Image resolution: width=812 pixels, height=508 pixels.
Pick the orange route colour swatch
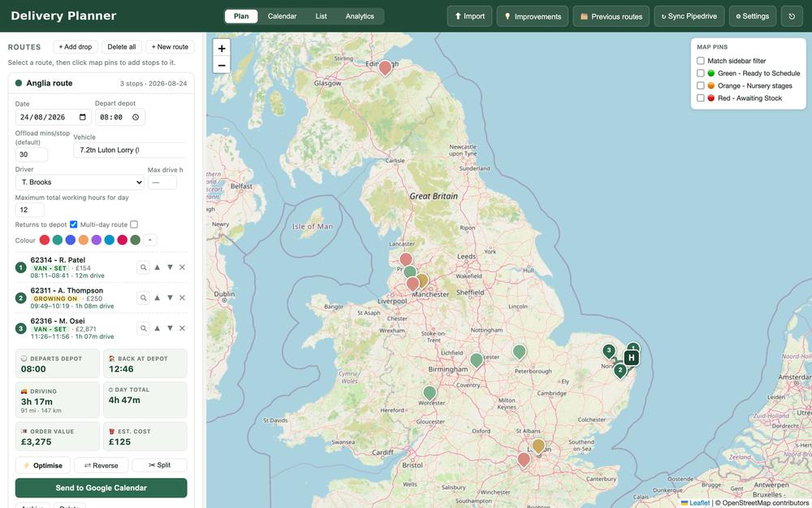click(x=84, y=240)
